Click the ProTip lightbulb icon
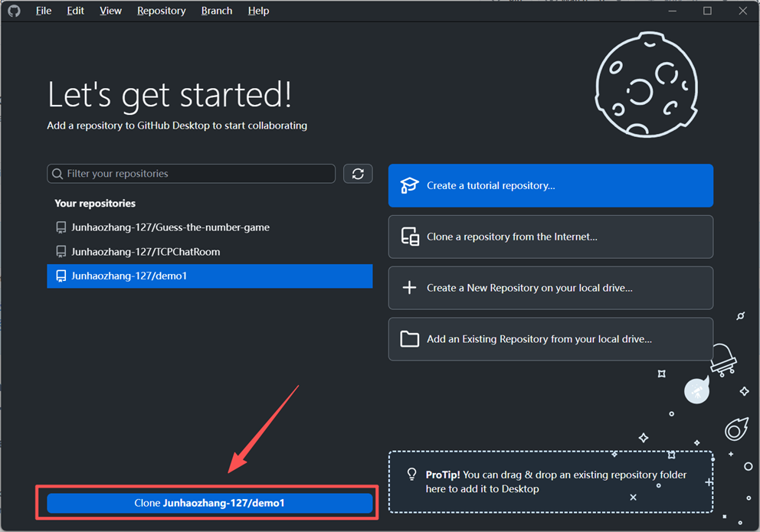Viewport: 760px width, 532px height. [411, 474]
